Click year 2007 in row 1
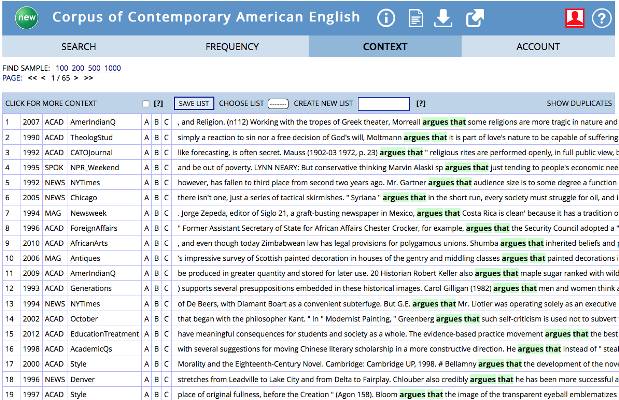This screenshot has width=619, height=400. [x=31, y=122]
